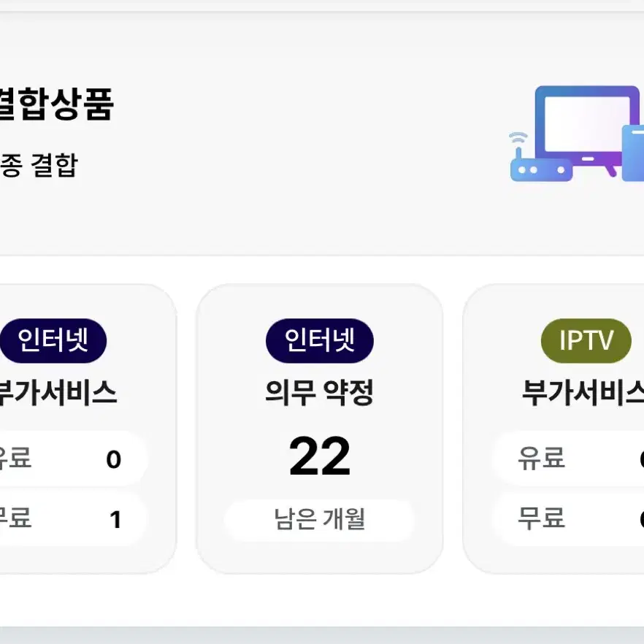Select the internet 유료 row showing 0
The image size is (644, 644).
[73, 459]
